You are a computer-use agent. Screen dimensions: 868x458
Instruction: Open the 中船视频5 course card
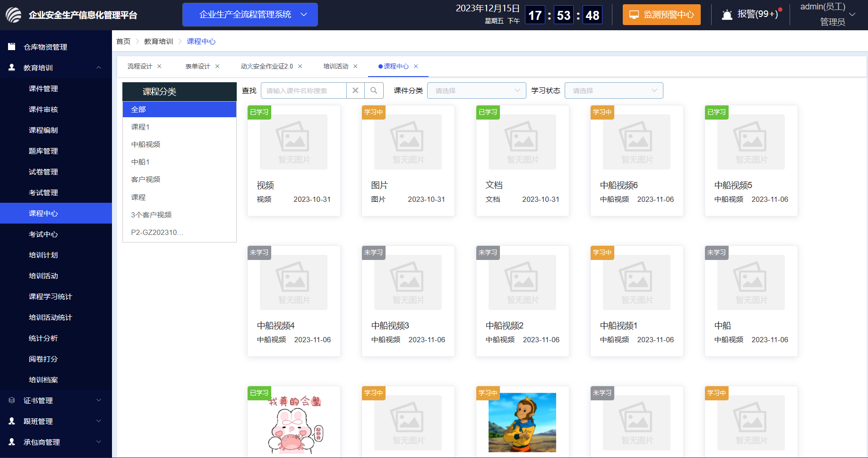[751, 161]
